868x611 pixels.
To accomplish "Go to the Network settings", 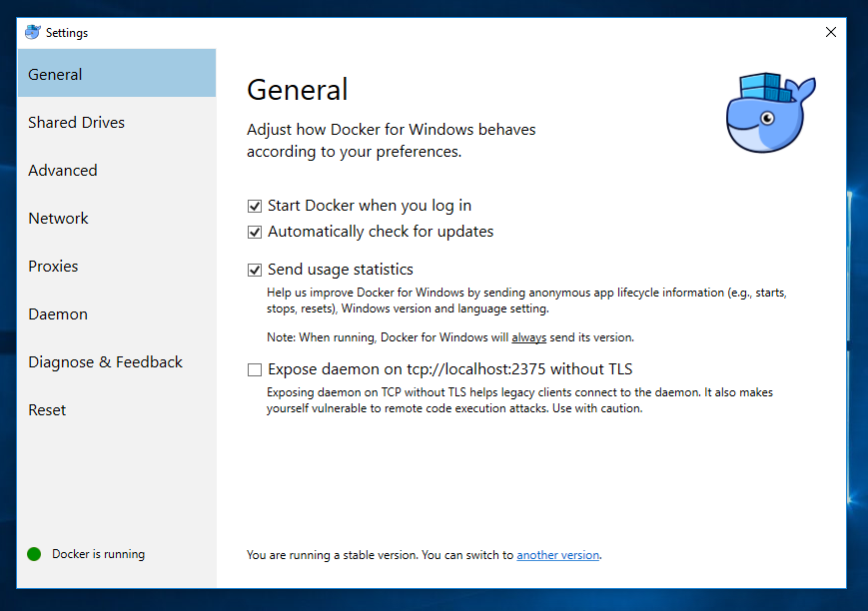I will click(x=117, y=218).
